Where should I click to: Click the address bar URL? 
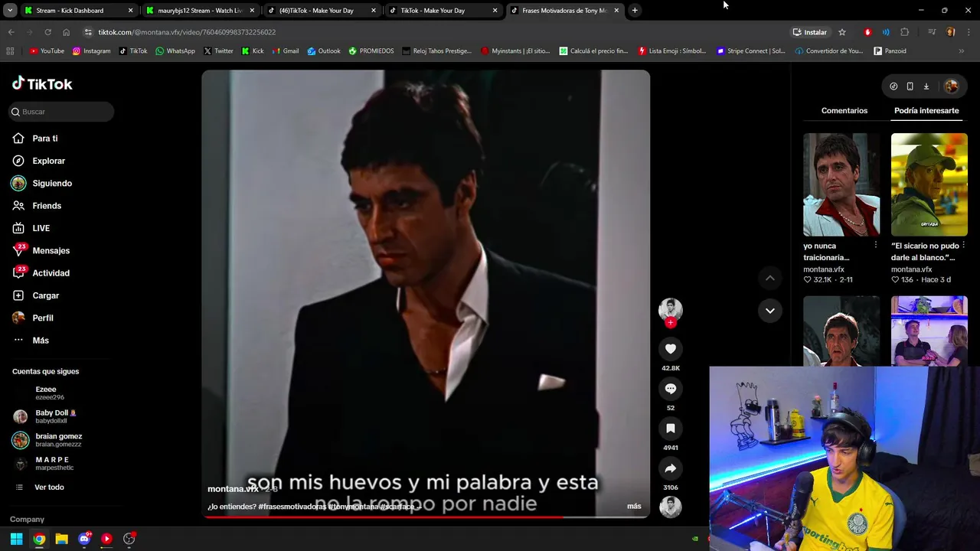[x=187, y=32]
